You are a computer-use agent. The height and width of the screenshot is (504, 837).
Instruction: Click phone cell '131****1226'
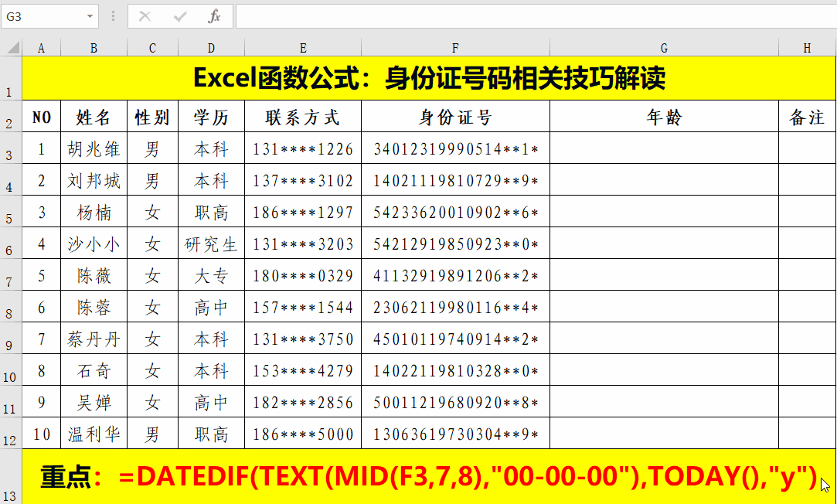pos(303,148)
